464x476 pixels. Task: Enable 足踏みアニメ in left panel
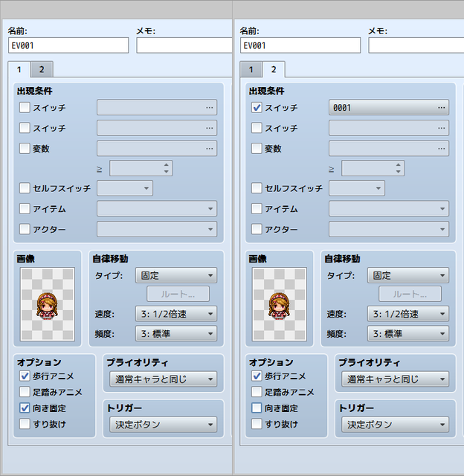pyautogui.click(x=25, y=392)
